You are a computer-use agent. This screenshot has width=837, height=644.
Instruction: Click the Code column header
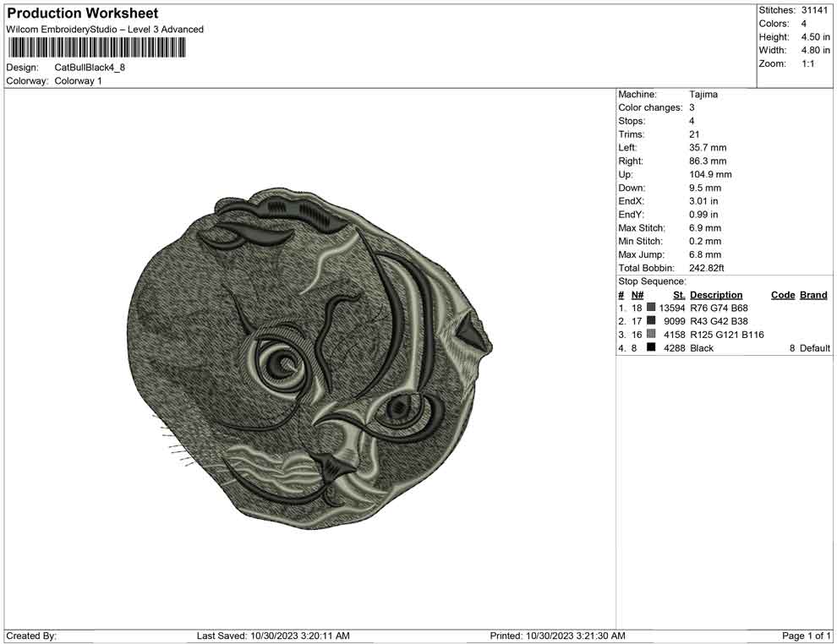pos(783,295)
